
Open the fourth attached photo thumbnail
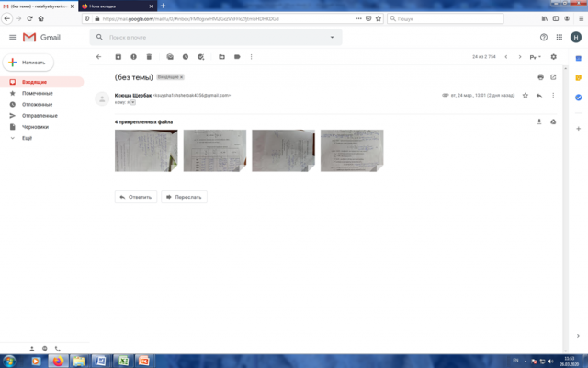[x=352, y=151]
